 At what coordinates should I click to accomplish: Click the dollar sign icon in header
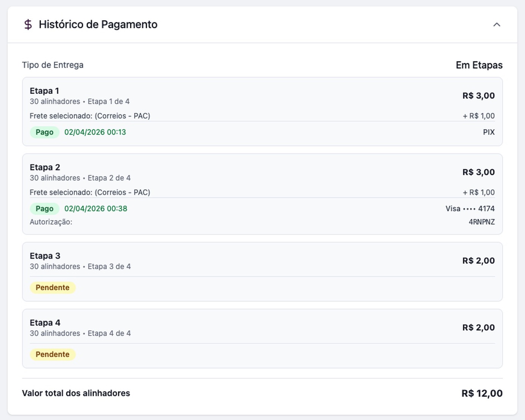coord(28,25)
